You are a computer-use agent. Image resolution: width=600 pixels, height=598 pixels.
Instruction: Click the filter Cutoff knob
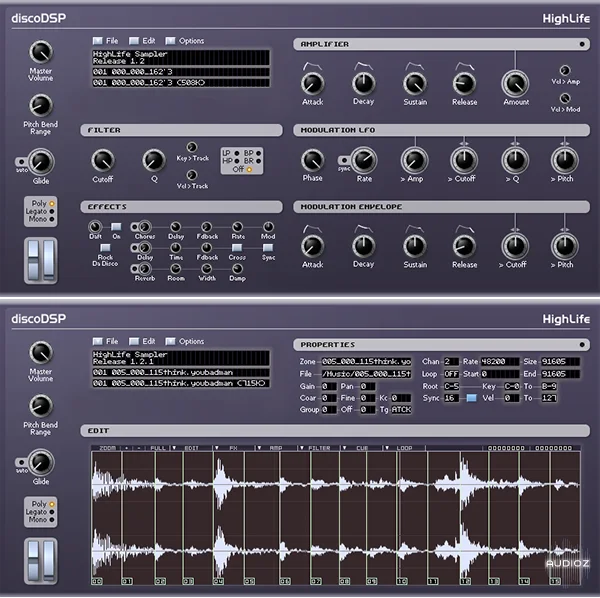103,161
